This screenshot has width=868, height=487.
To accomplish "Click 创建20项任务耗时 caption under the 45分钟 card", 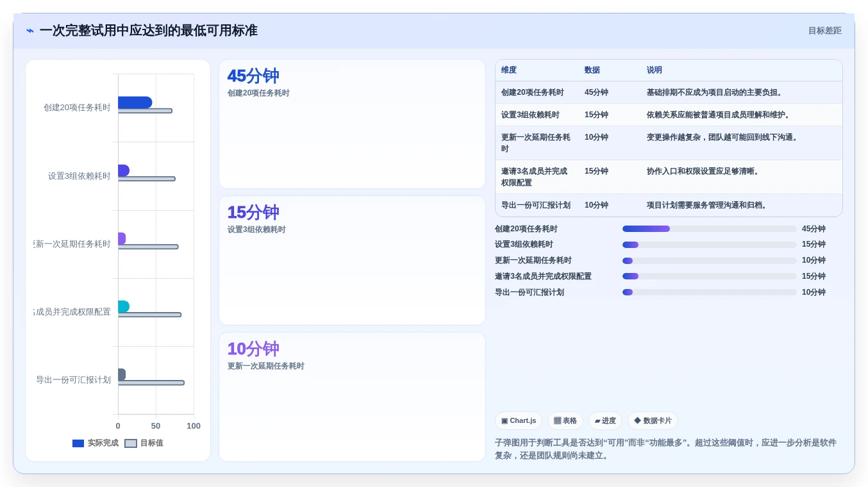I will [x=258, y=93].
